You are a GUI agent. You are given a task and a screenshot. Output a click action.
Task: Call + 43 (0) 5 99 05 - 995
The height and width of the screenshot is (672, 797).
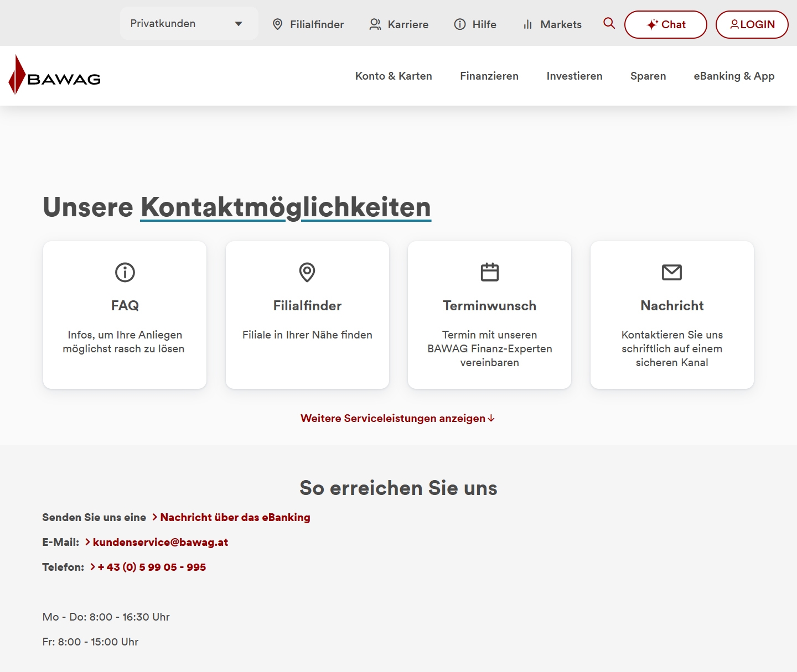coord(152,567)
